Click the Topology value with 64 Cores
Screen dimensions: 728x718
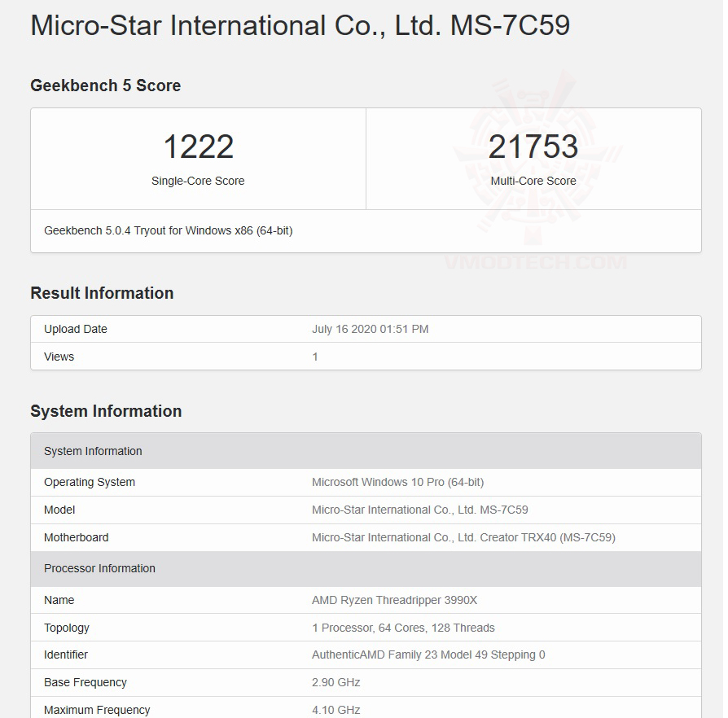[x=403, y=628]
